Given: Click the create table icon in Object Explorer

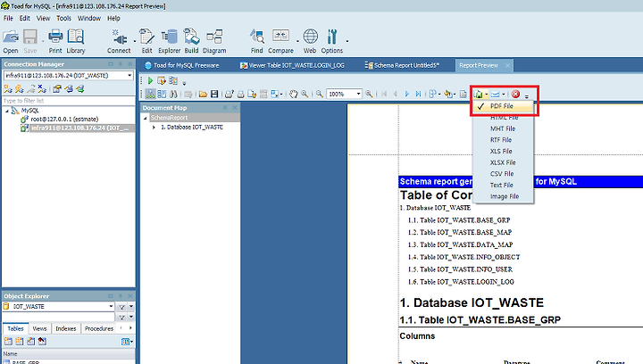Looking at the screenshot, I should 8,341.
